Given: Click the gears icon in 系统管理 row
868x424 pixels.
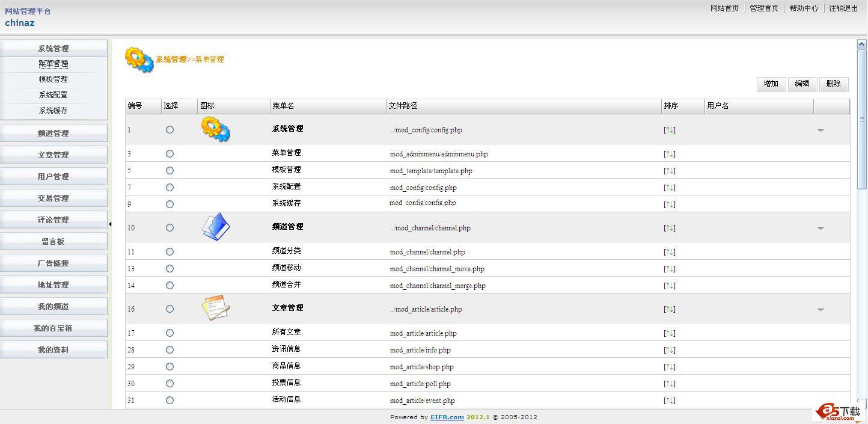Looking at the screenshot, I should (215, 129).
